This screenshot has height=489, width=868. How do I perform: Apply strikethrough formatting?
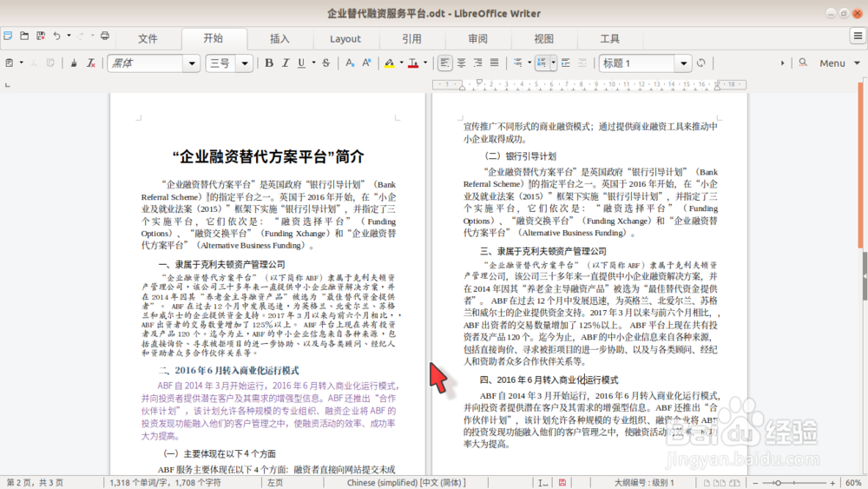(326, 63)
